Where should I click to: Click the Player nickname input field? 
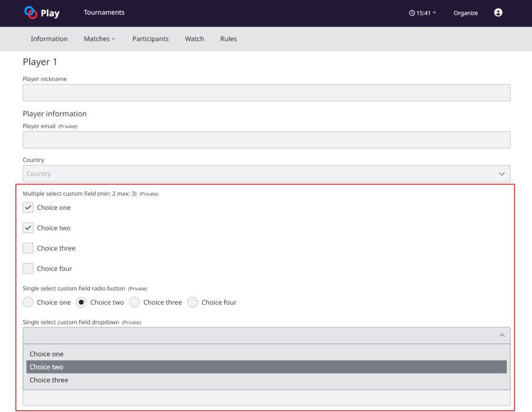click(266, 92)
